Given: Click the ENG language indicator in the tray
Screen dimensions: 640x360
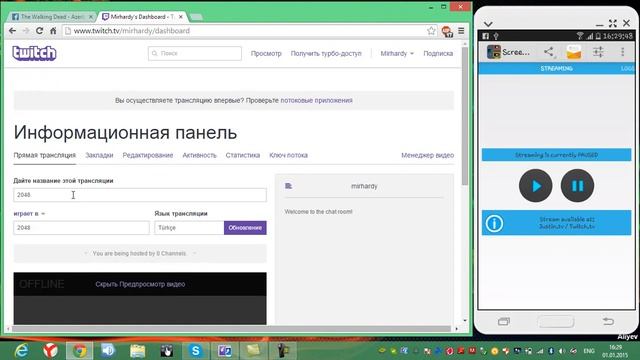Looking at the screenshot, I should pos(589,351).
